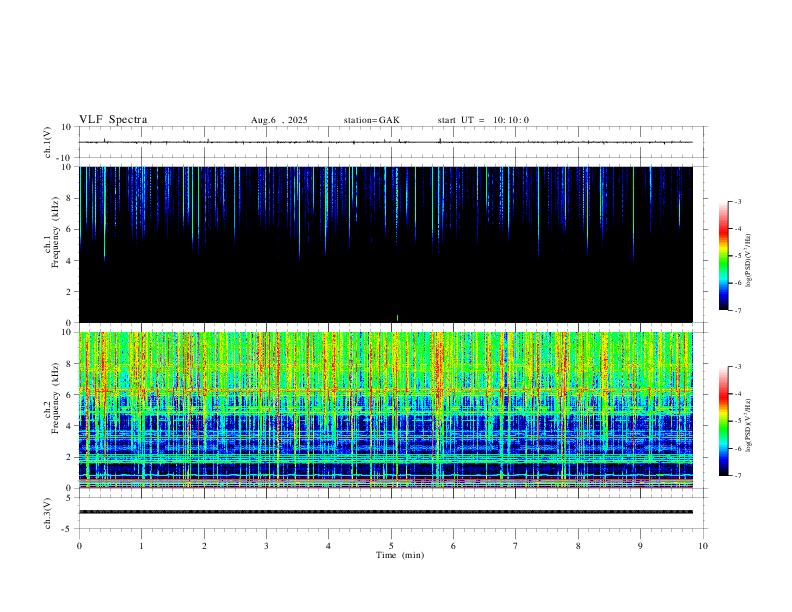This screenshot has width=792, height=612.
Task: Click the "start UT = 10:10:0" text
Action: pos(483,120)
